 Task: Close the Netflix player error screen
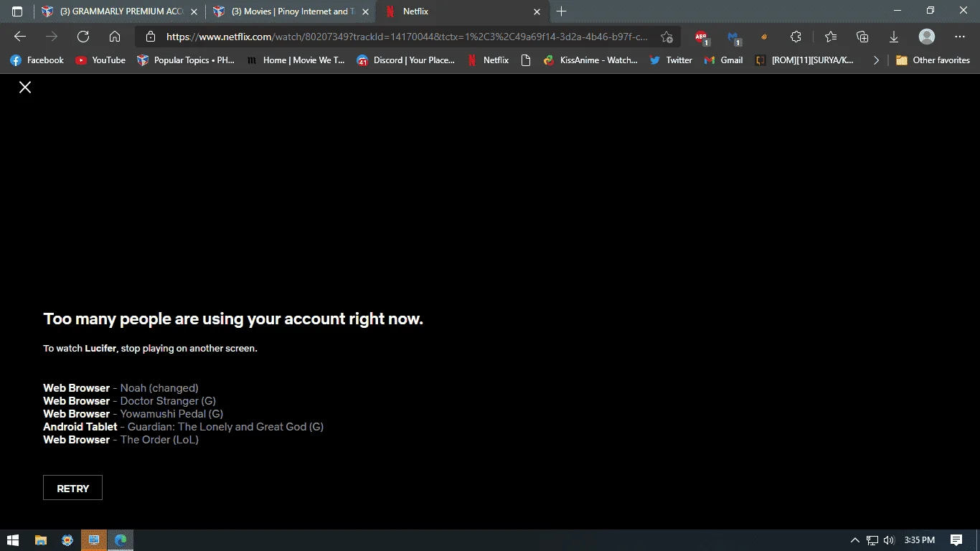[25, 87]
